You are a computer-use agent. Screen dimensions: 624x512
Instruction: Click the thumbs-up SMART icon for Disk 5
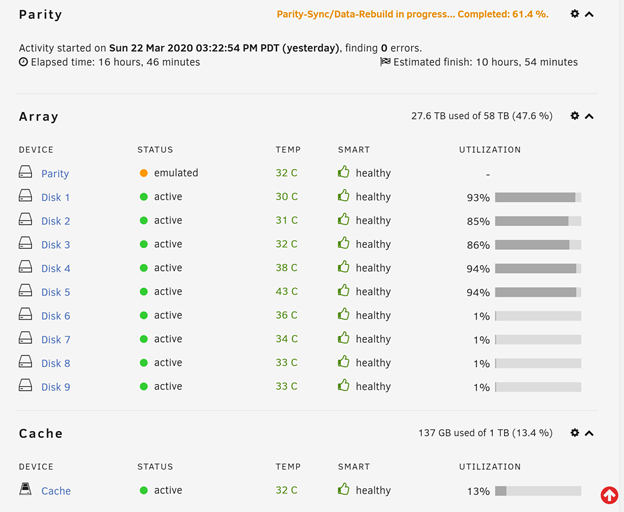click(x=343, y=290)
